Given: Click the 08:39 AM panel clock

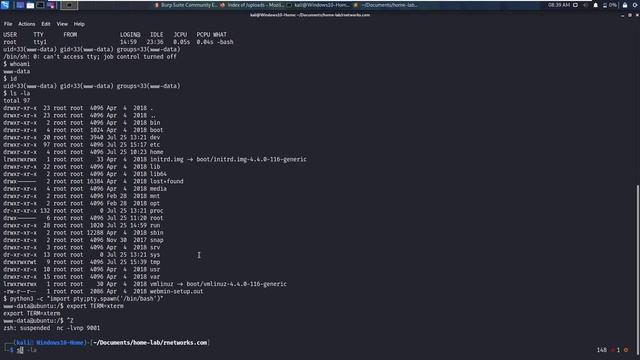Looking at the screenshot, I should tap(559, 5).
